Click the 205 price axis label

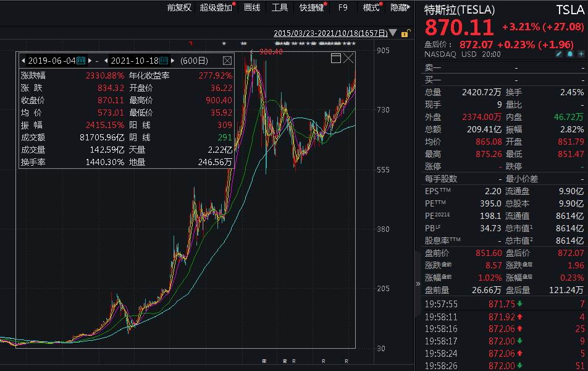click(x=383, y=289)
